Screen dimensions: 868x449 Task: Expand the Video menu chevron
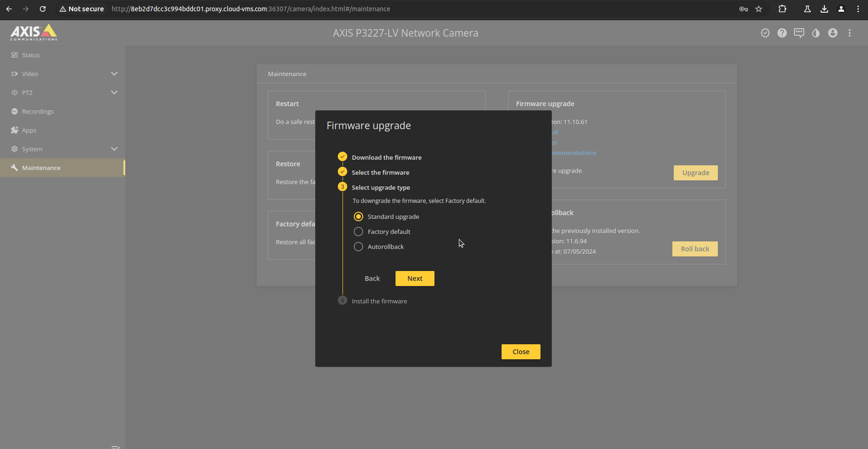tap(114, 74)
